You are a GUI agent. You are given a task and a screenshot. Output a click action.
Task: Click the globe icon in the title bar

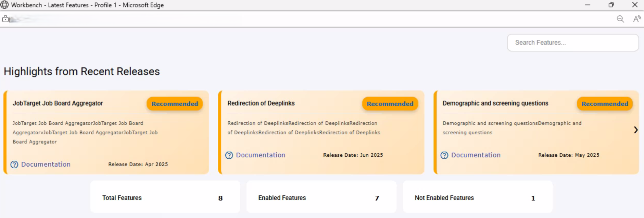point(4,5)
